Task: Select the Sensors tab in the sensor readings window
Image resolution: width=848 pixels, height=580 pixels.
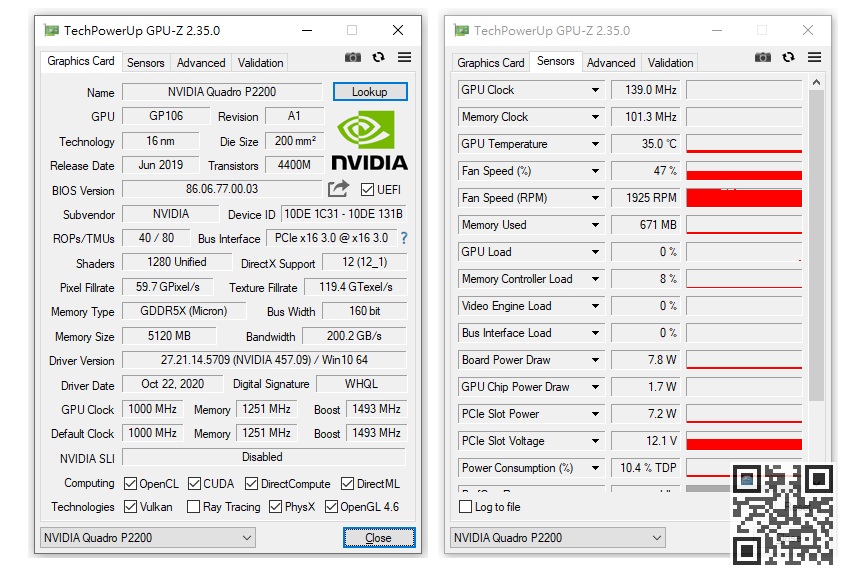Action: (555, 61)
